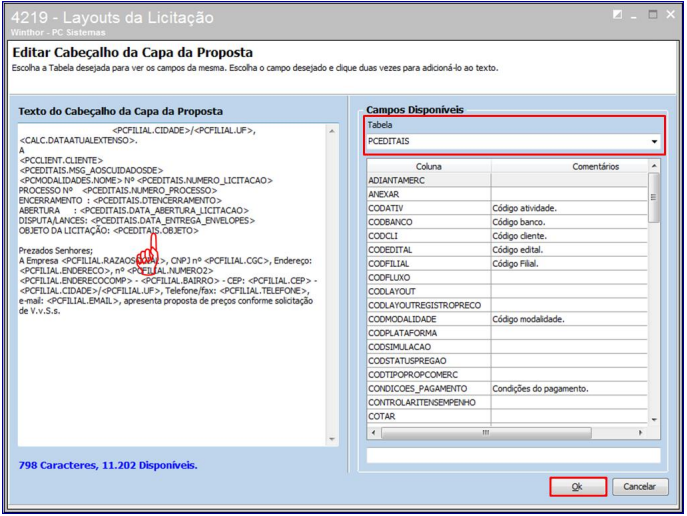Click the 'Condições do pagamento.' comment cell
687x516 pixels.
click(x=569, y=389)
